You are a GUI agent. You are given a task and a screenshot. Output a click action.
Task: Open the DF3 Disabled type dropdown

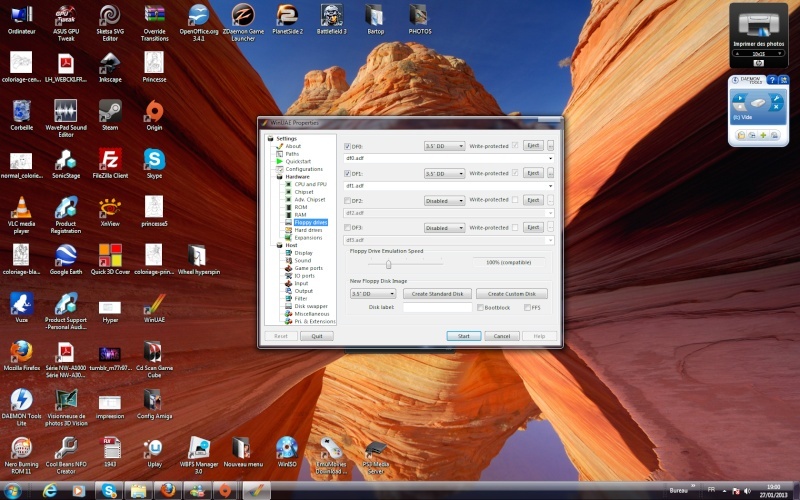coord(444,228)
